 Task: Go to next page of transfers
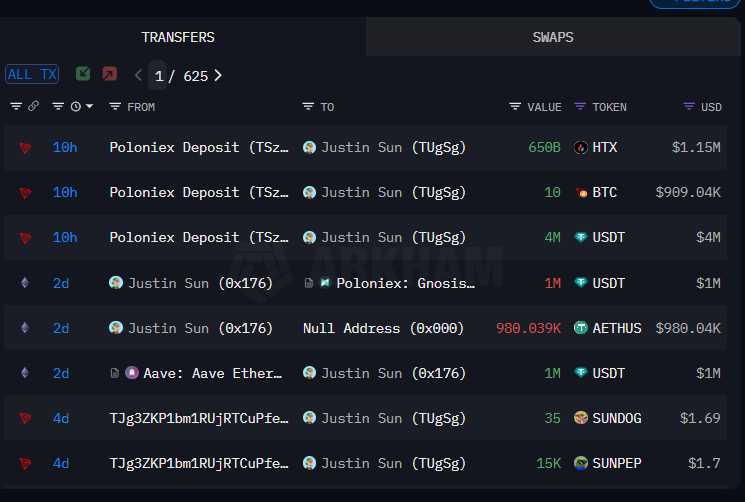click(218, 75)
